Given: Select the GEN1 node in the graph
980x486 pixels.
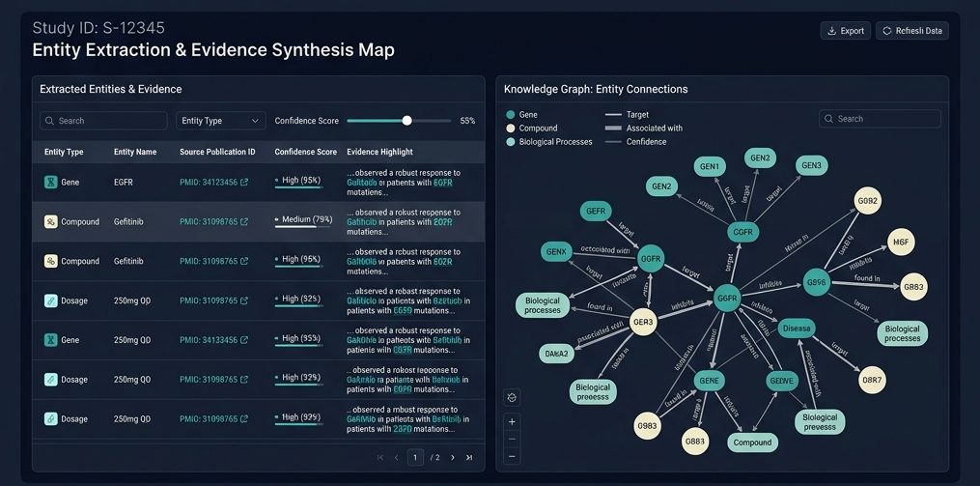Looking at the screenshot, I should point(710,167).
